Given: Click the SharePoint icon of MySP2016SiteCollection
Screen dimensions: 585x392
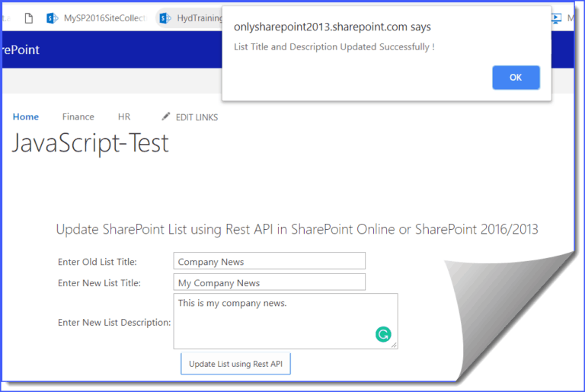Looking at the screenshot, I should [x=52, y=18].
